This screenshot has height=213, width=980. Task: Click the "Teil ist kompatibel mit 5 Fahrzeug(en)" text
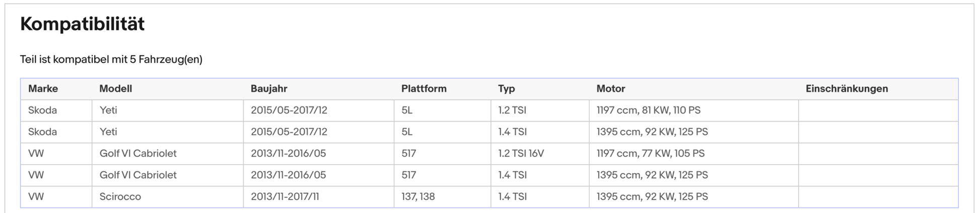pos(111,60)
